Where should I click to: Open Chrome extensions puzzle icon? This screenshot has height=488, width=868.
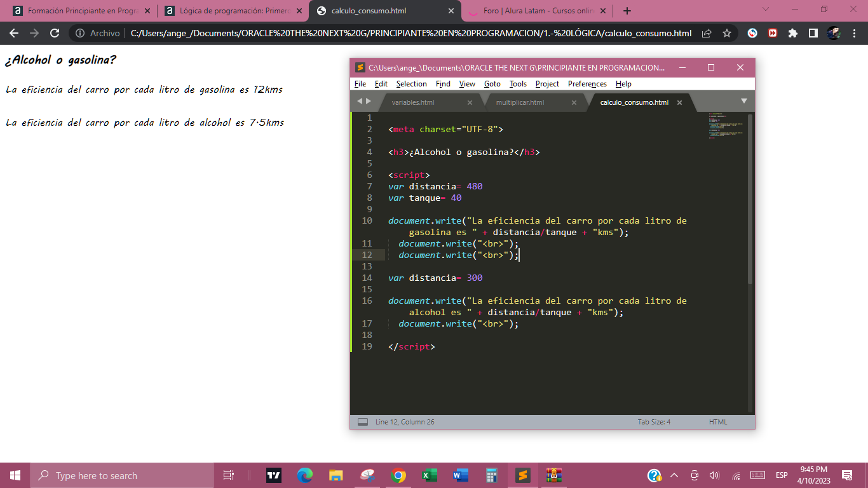tap(793, 33)
